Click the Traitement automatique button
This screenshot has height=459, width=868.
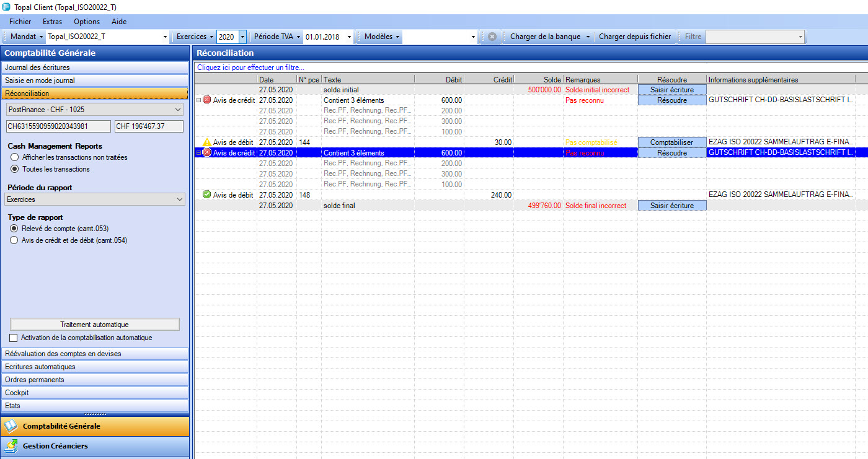click(x=94, y=325)
